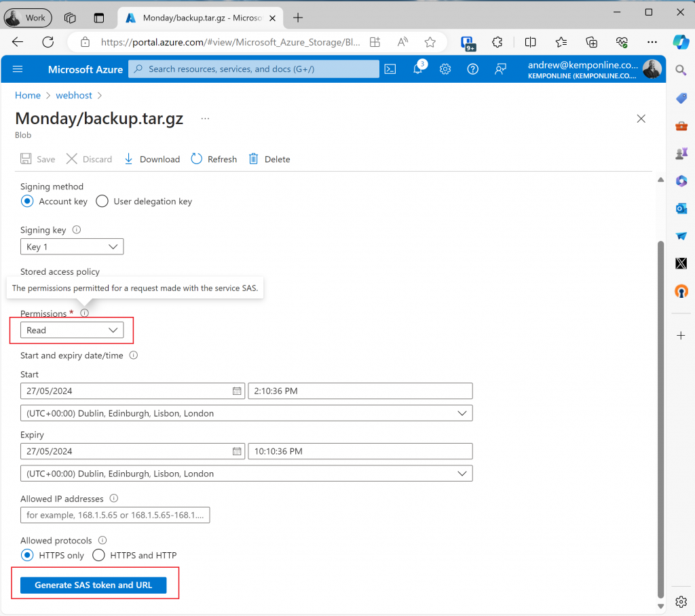Click the scroll down arrow of blade
This screenshot has width=695, height=616.
click(660, 606)
